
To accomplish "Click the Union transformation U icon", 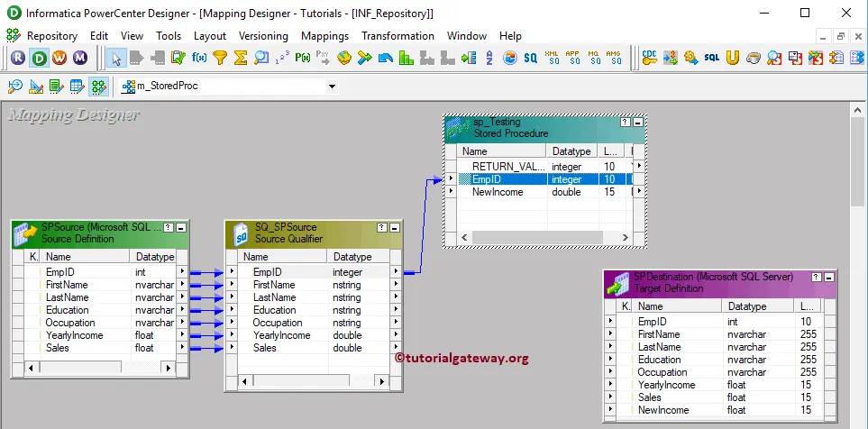I will click(733, 58).
